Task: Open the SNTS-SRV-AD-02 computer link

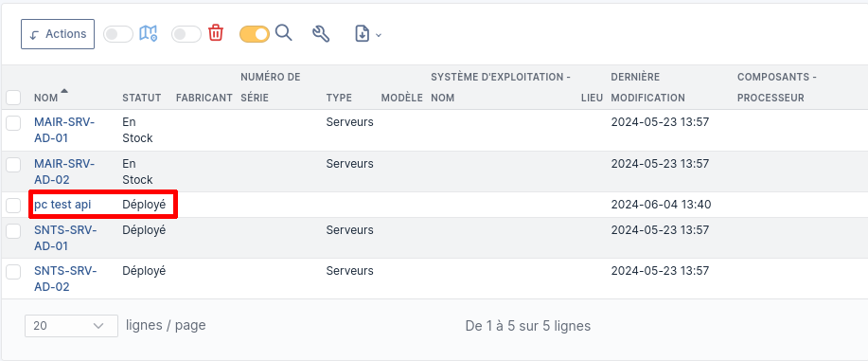Action: 65,279
